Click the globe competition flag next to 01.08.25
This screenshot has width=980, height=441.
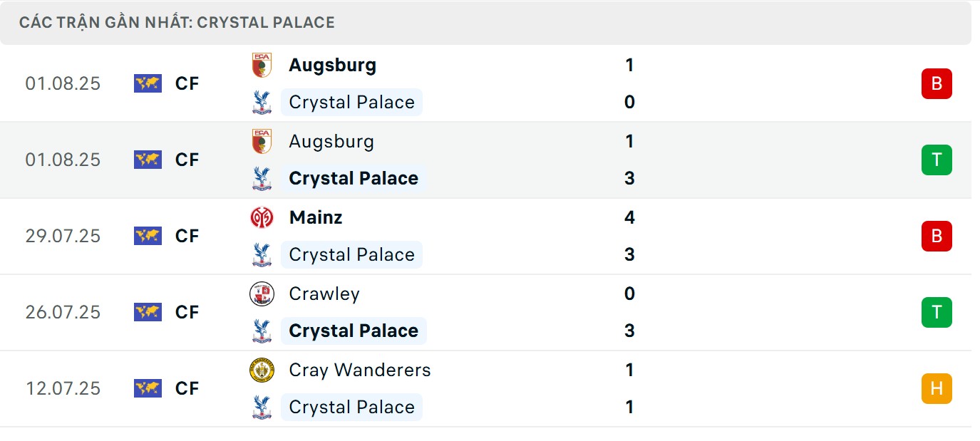click(x=146, y=83)
